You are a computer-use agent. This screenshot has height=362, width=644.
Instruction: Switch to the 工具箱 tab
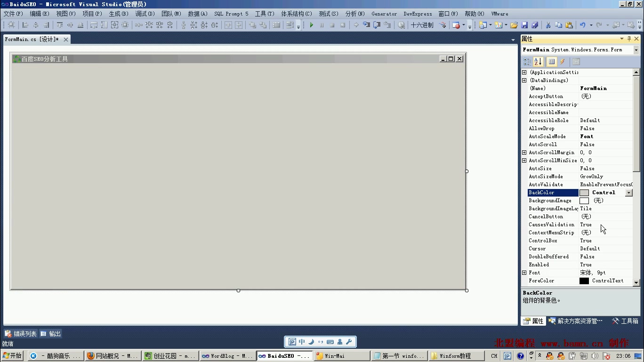[625, 321]
